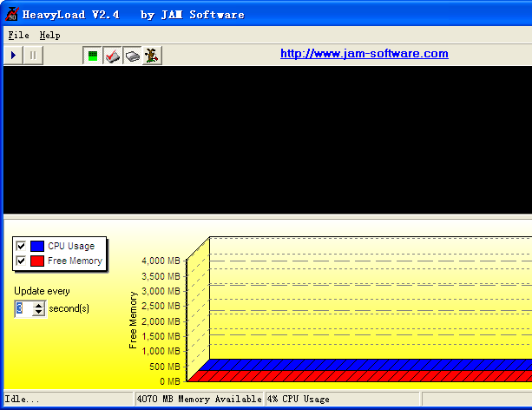Toggle the green CPU stress icon

coord(93,56)
